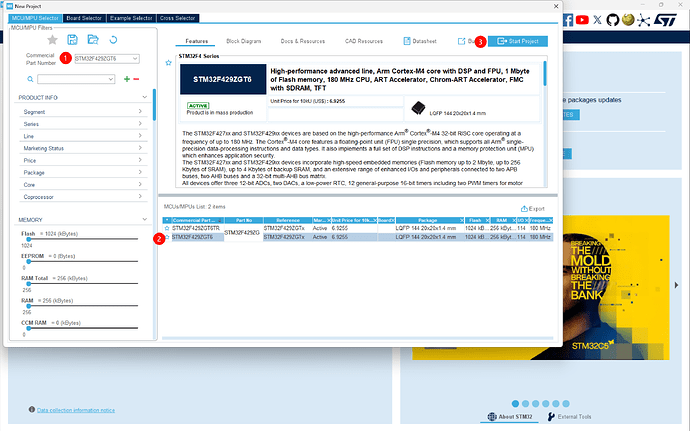This screenshot has width=690, height=431.
Task: Switch to the Board Selector tab
Action: 84,18
